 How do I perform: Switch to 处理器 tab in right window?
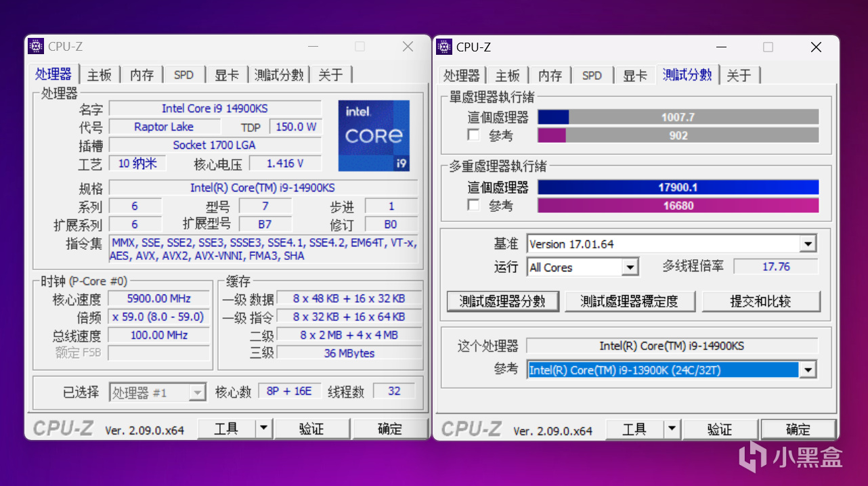(462, 75)
